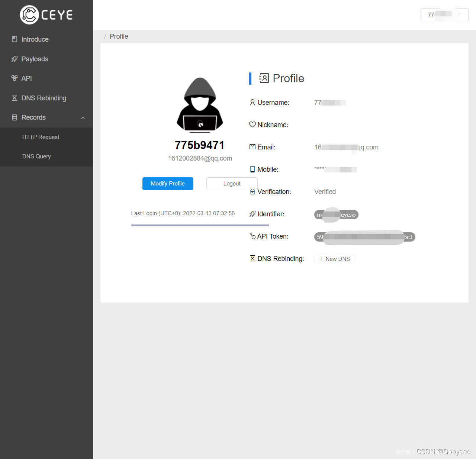
Task: Collapse the Records submenu chevron
Action: point(83,118)
